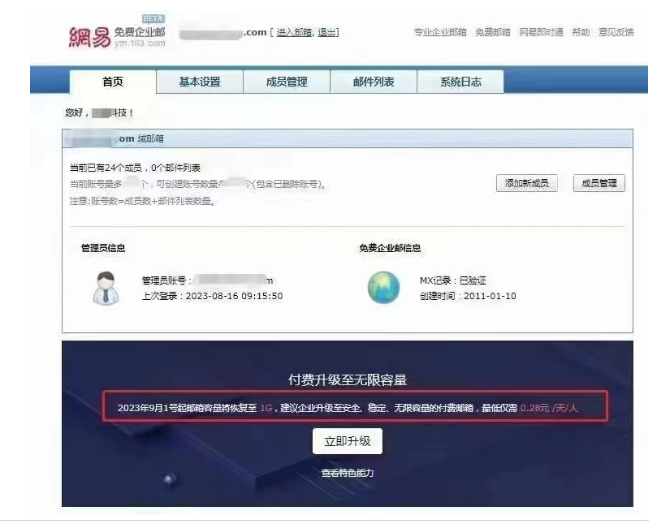The width and height of the screenshot is (649, 521).
Task: Select the 上次登录 timestamp text
Action: pyautogui.click(x=212, y=296)
